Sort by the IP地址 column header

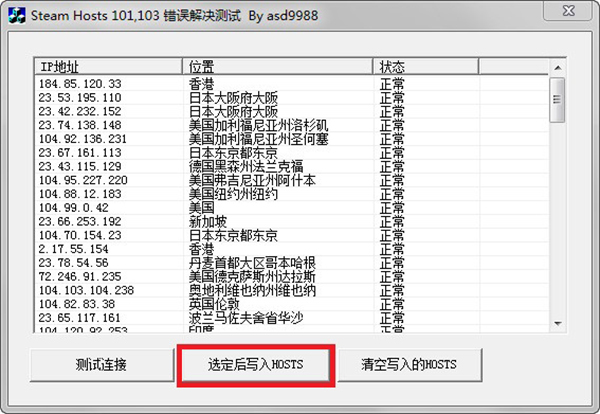[108, 67]
